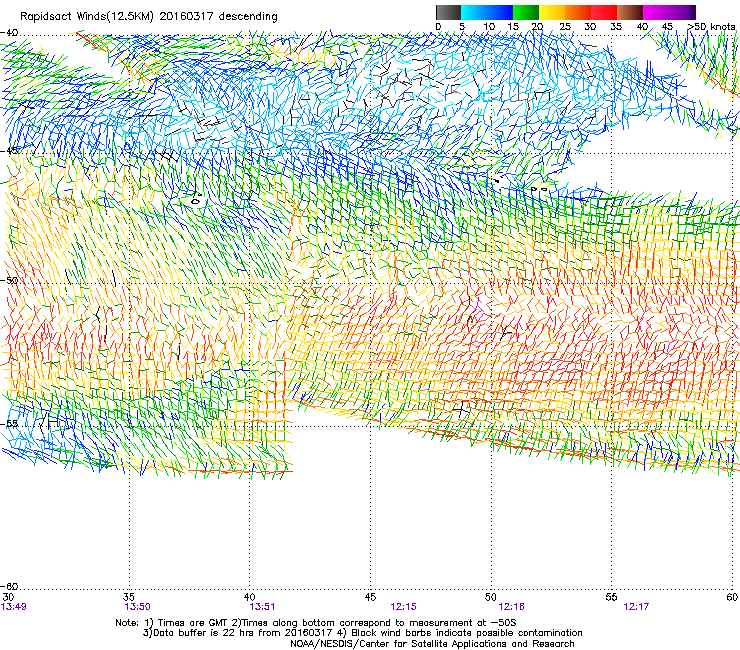This screenshot has height=650, width=740.
Task: Select the gray 0-5 knots legend swatch
Action: point(448,12)
